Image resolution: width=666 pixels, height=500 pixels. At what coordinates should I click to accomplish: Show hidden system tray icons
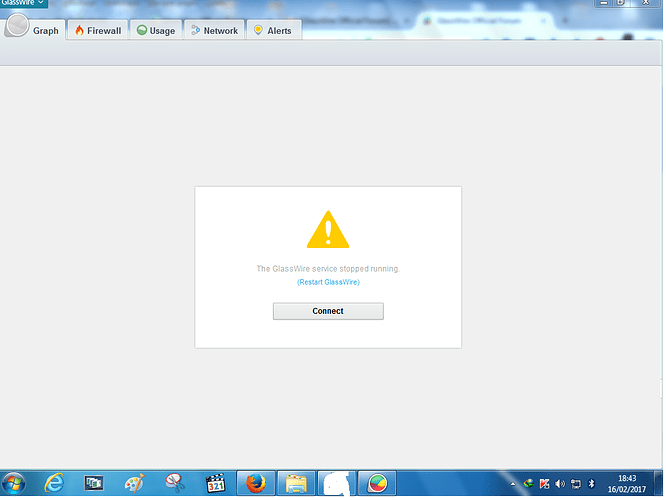514,483
